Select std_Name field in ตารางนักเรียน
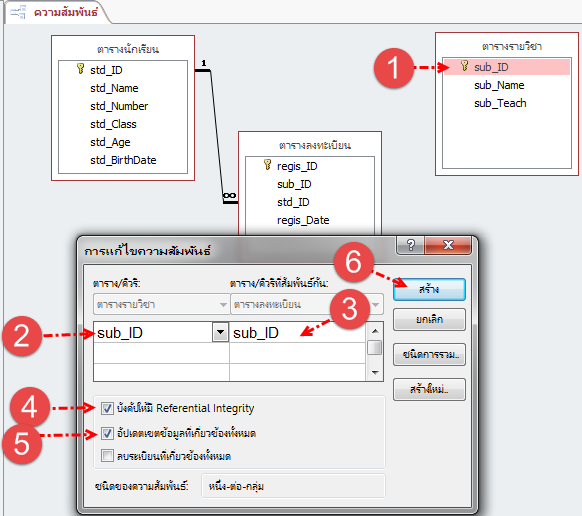This screenshot has height=516, width=582. pos(114,88)
